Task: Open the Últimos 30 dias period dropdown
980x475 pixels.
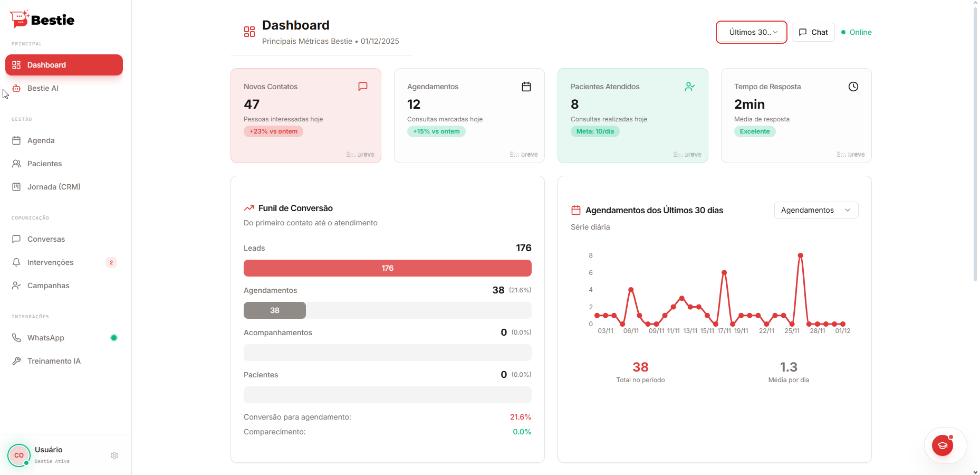Action: pos(751,32)
